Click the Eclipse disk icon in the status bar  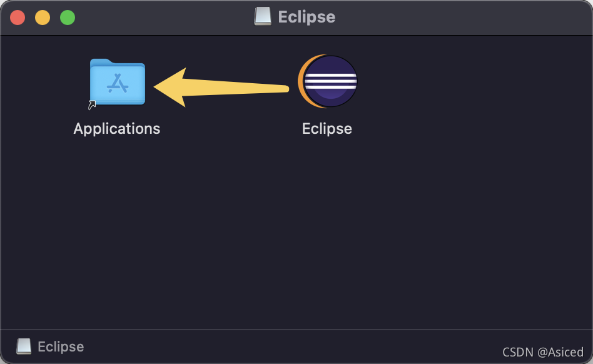(x=25, y=346)
